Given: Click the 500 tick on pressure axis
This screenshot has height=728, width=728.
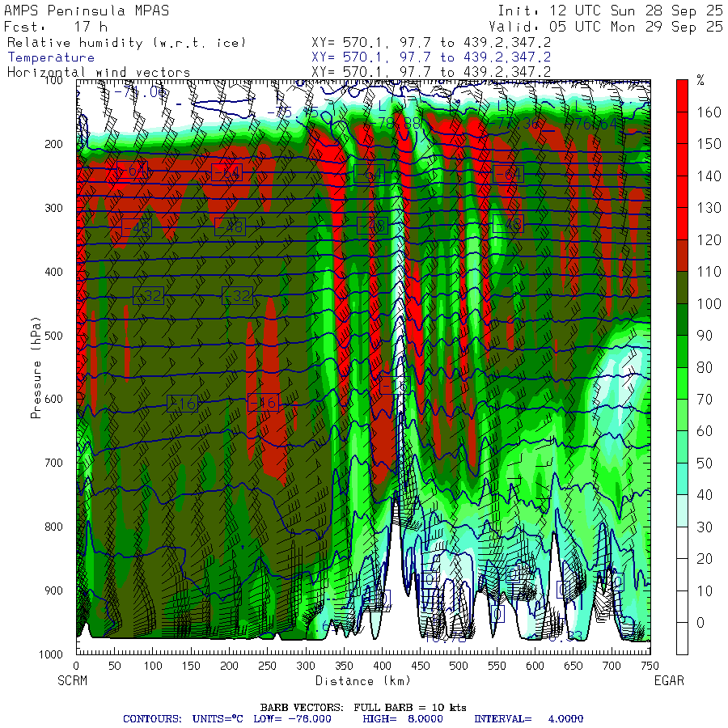Looking at the screenshot, I should click(54, 335).
